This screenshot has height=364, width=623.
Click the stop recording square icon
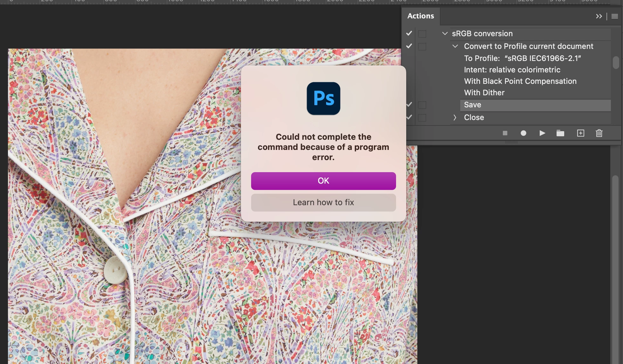(x=505, y=133)
